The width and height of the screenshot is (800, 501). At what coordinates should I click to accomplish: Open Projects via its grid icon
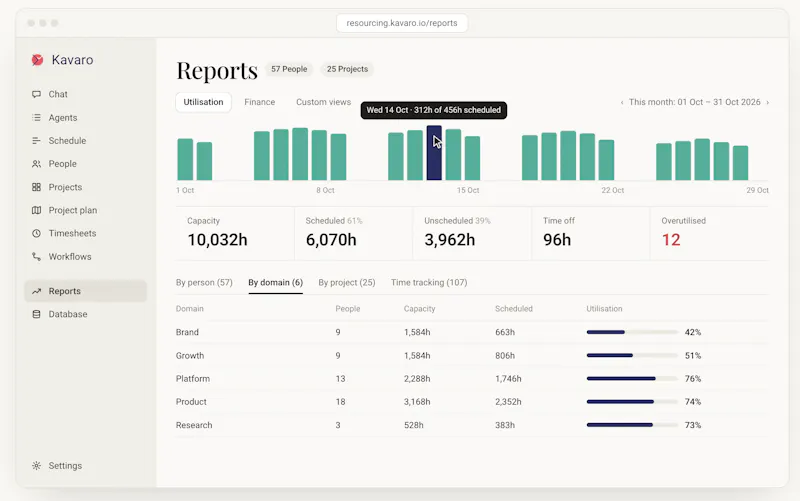click(x=36, y=187)
